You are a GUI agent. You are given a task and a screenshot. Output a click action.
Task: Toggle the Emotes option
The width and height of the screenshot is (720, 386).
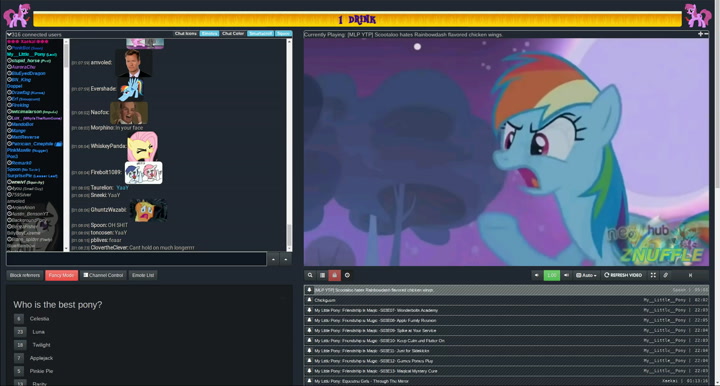pos(209,34)
